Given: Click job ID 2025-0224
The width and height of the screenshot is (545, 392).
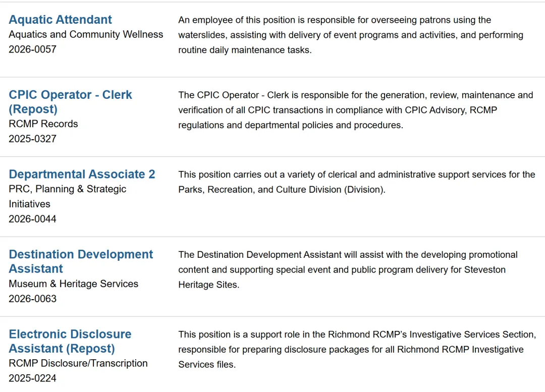Looking at the screenshot, I should coord(32,378).
